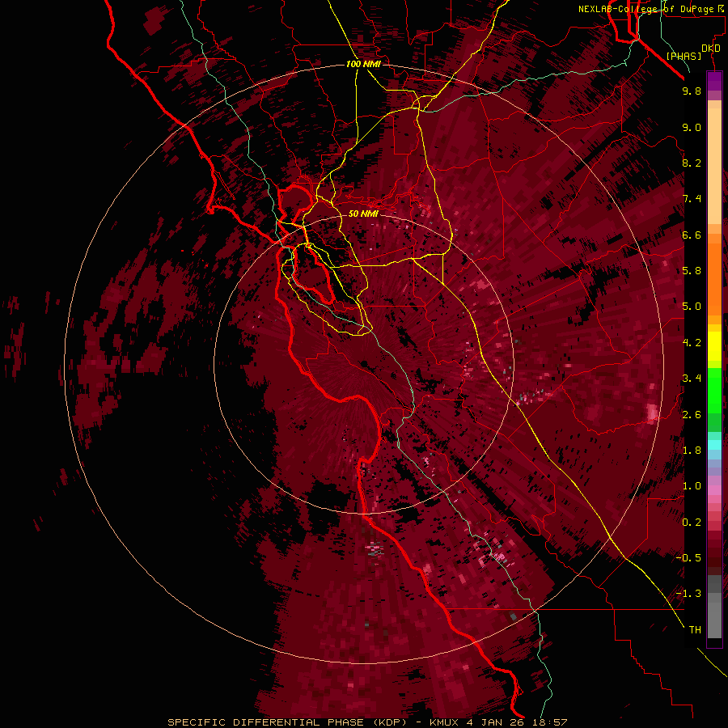Click the 4.2 scale value
Viewport: 728px width, 728px height.
click(x=692, y=343)
